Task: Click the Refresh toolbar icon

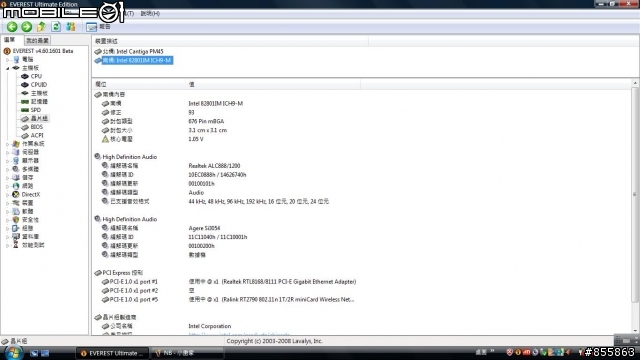Action: (x=56, y=27)
